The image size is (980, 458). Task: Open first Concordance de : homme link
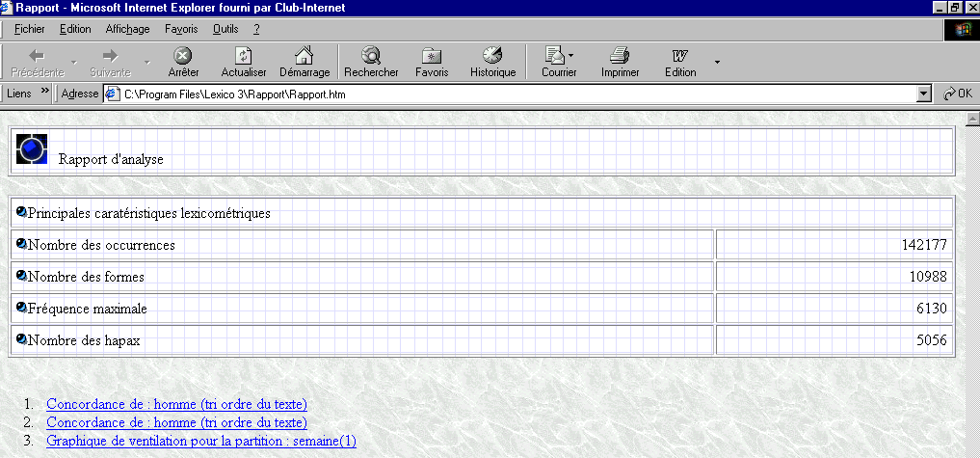(176, 404)
